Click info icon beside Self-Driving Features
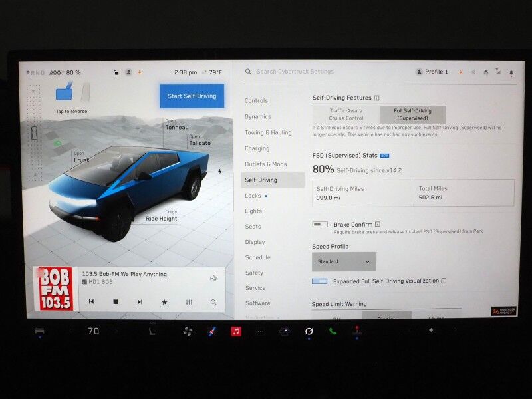 coord(376,98)
